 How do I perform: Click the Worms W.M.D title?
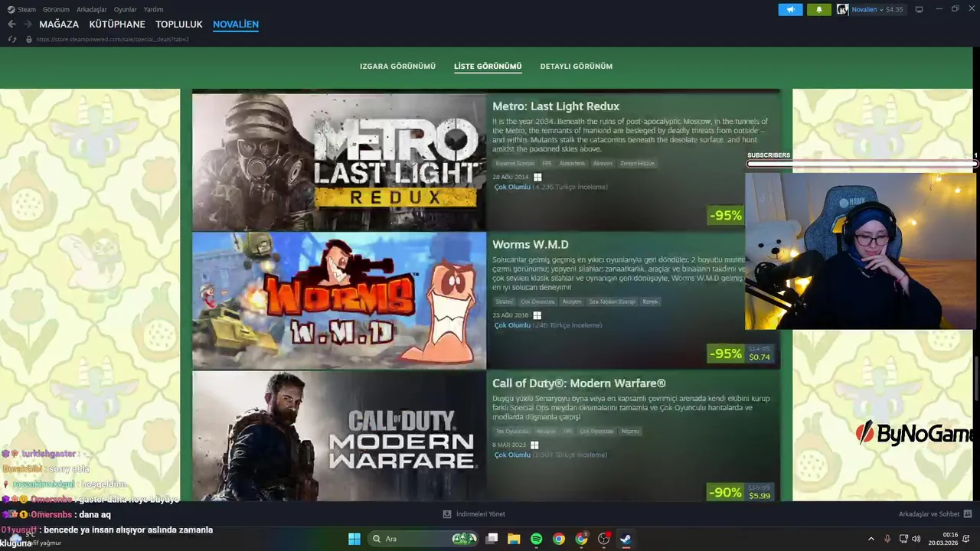click(x=531, y=245)
